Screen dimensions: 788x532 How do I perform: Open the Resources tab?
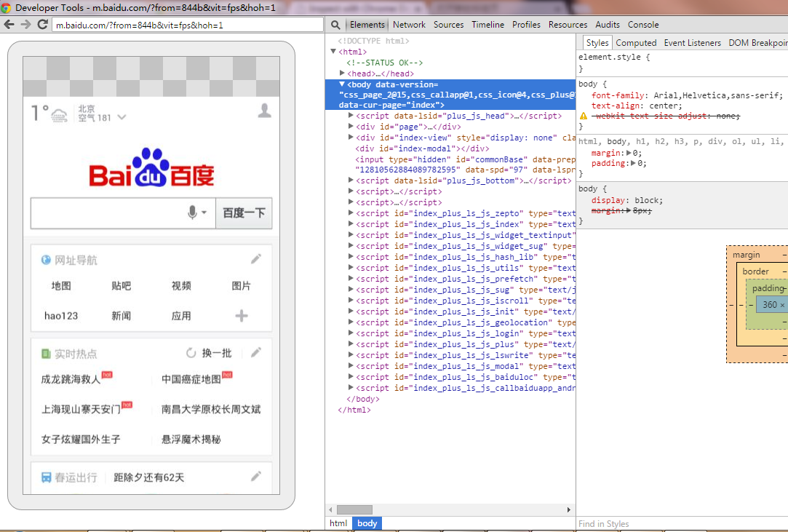pyautogui.click(x=568, y=25)
